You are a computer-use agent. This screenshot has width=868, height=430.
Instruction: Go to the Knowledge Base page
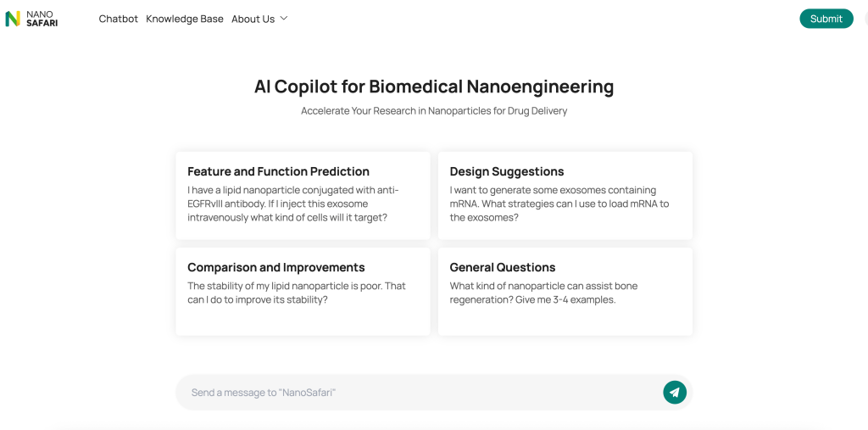[x=185, y=19]
